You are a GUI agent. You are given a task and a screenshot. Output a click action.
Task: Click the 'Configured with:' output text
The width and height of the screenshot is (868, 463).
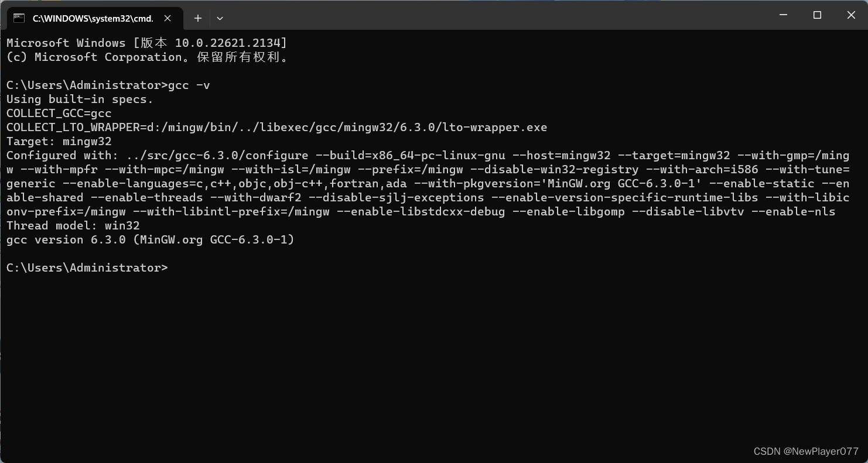click(59, 155)
